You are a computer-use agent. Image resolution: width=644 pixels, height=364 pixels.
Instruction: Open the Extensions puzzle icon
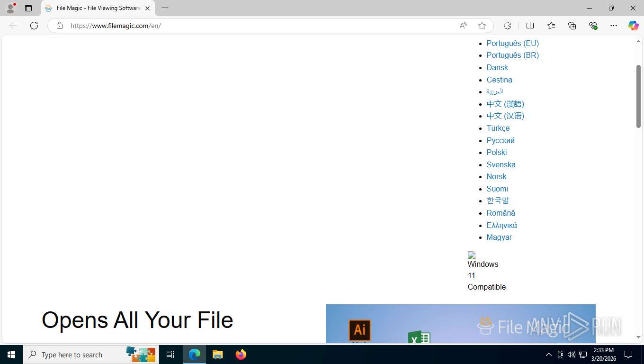(x=507, y=26)
